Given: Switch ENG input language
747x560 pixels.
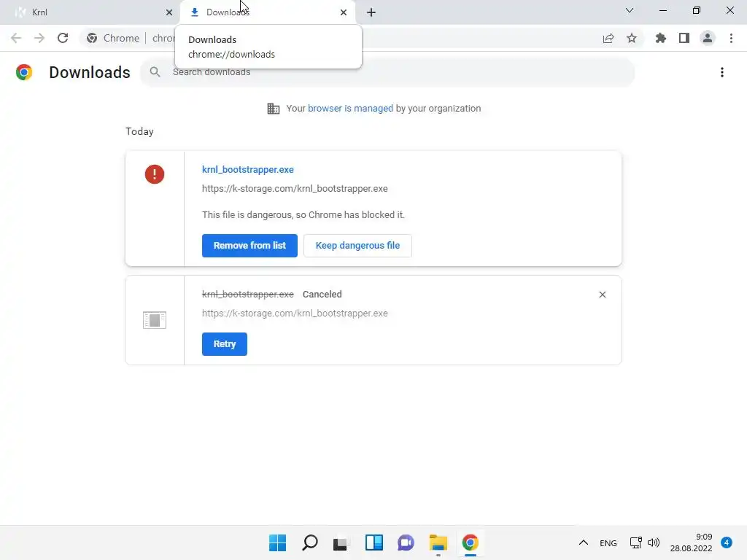Looking at the screenshot, I should [608, 542].
